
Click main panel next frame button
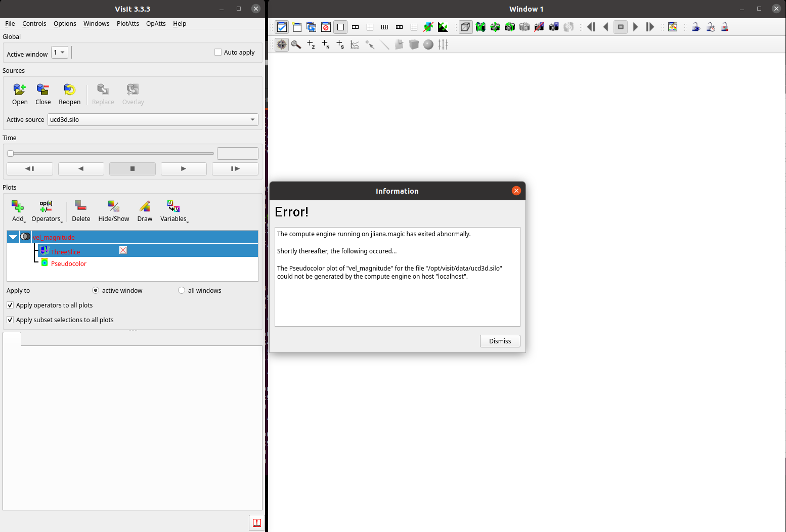[235, 168]
